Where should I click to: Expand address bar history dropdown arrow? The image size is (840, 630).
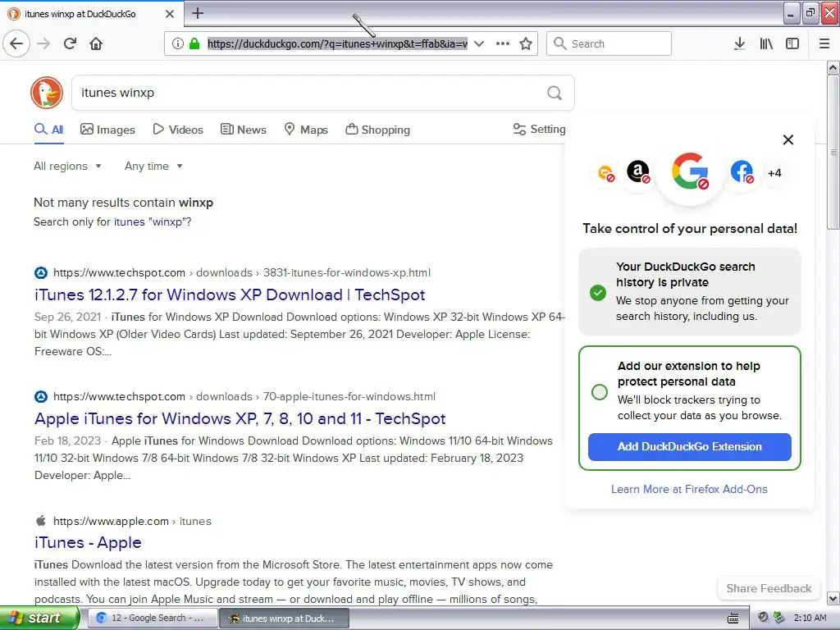click(x=479, y=43)
